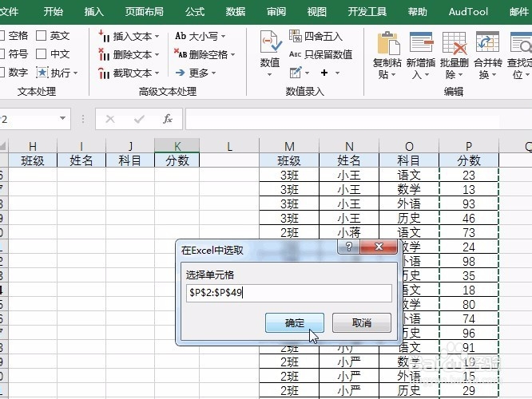Click the cell with value 93
Viewport: 532px width, 399px height.
tap(469, 203)
